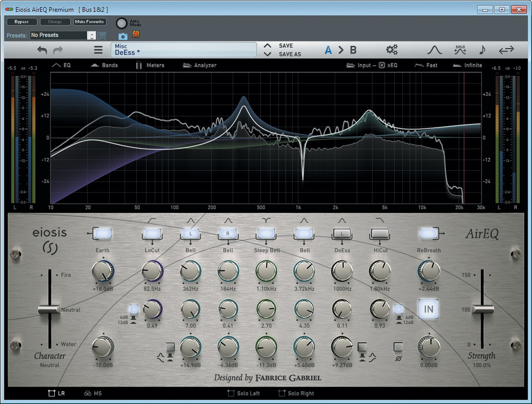Click the Bypass button
532x404 pixels.
(21, 22)
